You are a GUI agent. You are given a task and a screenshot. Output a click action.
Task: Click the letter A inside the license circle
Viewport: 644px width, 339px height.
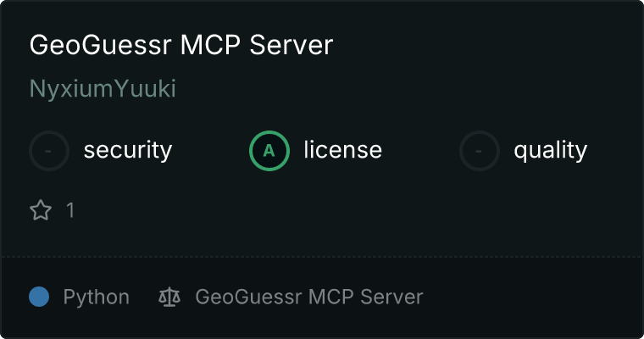point(269,151)
